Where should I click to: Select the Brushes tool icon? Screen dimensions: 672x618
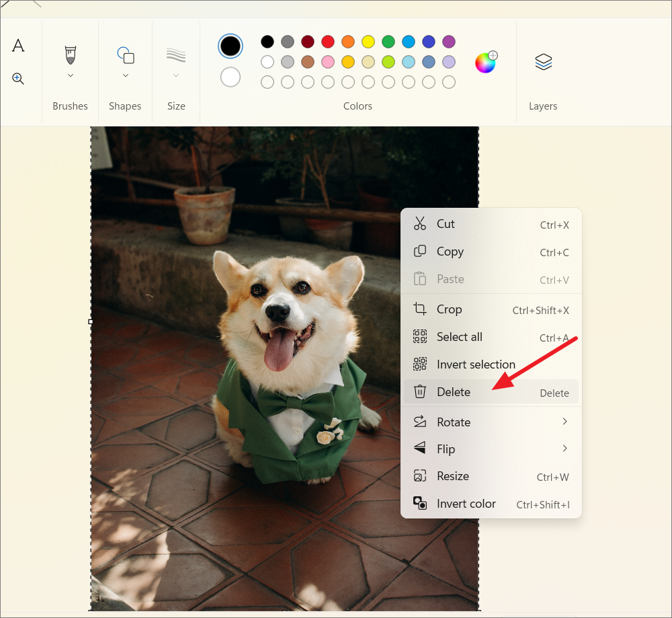point(71,55)
